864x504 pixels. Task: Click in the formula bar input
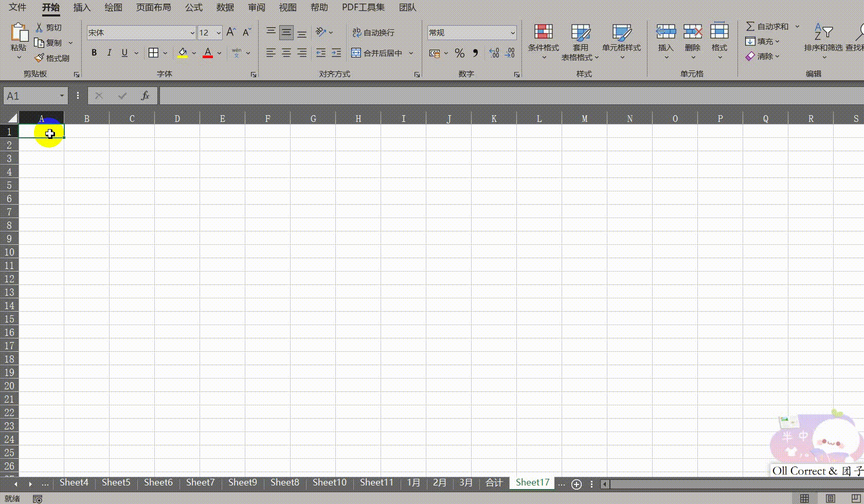[511, 96]
